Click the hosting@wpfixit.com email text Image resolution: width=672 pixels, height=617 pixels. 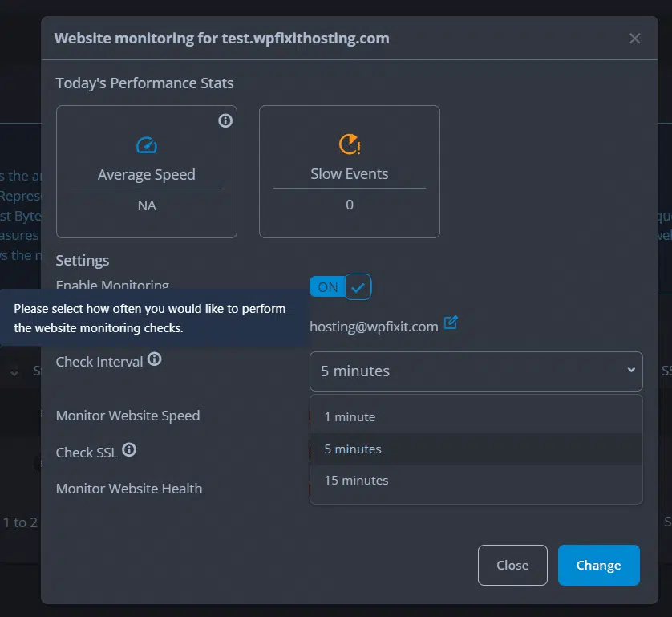374,327
